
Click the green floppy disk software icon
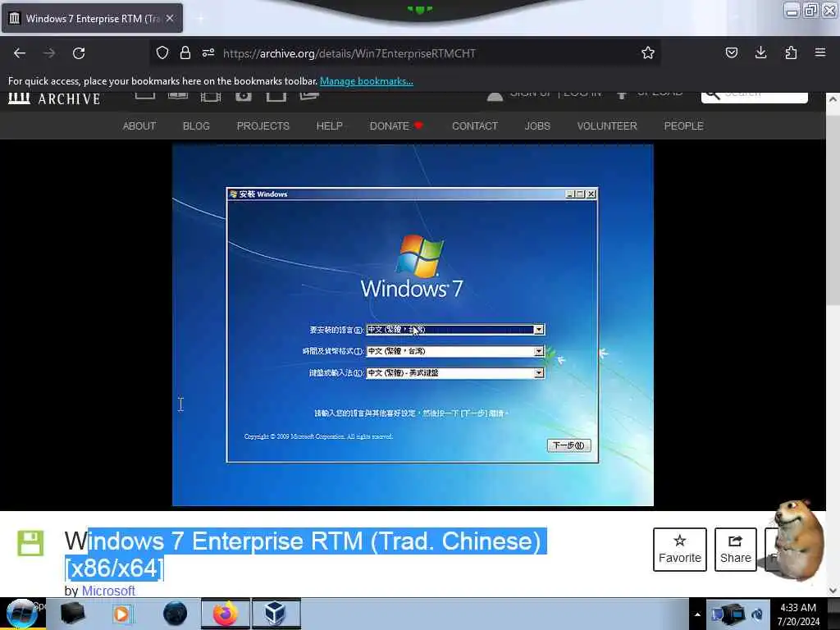30,543
